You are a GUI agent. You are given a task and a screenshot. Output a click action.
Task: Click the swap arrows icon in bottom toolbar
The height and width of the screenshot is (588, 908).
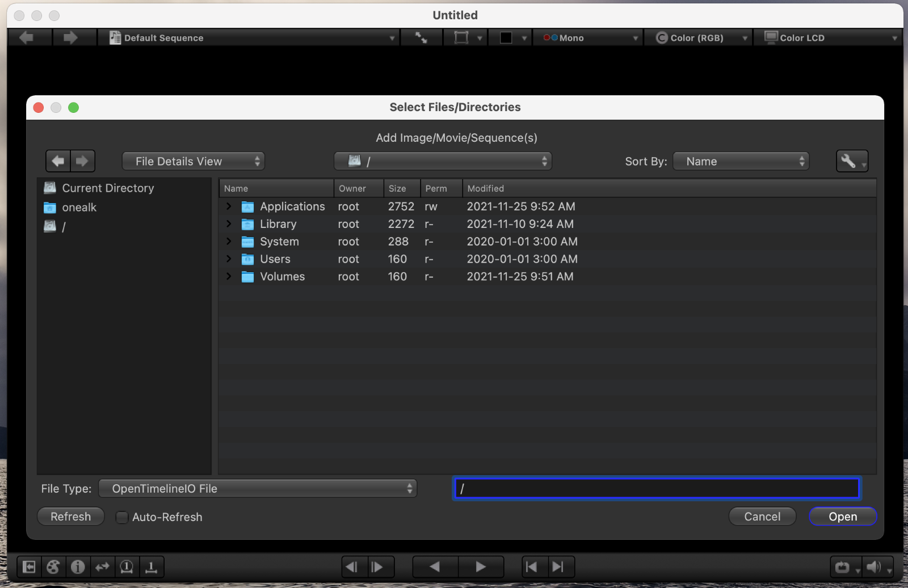(102, 566)
